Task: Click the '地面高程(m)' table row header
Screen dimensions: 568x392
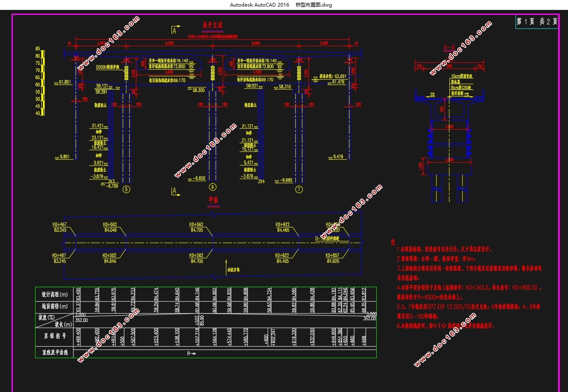Action: (55, 307)
